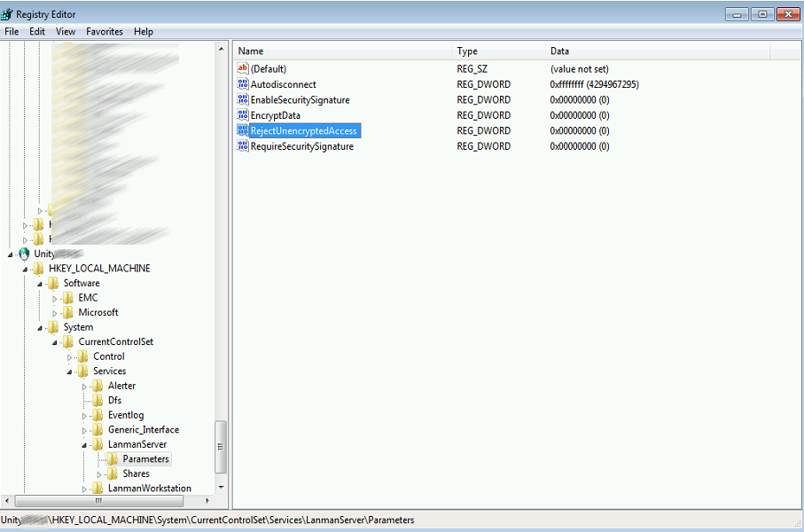804x532 pixels.
Task: Click the Eventlog folder icon
Action: pyautogui.click(x=98, y=415)
